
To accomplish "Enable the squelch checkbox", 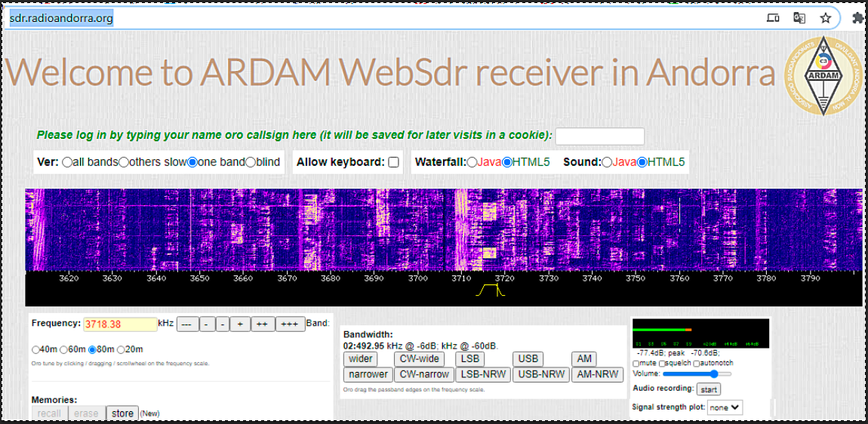I will click(x=663, y=363).
